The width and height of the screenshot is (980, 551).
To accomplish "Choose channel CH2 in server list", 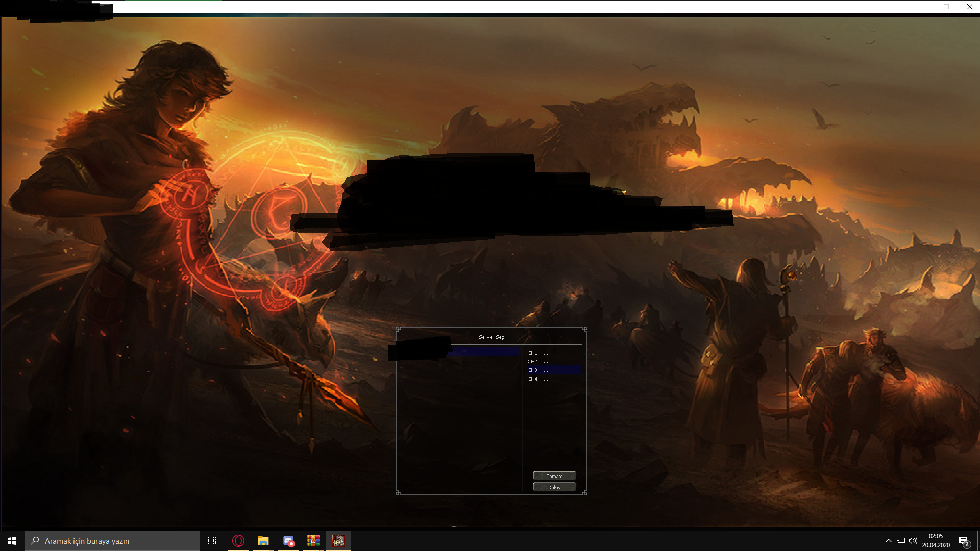I will tap(554, 362).
